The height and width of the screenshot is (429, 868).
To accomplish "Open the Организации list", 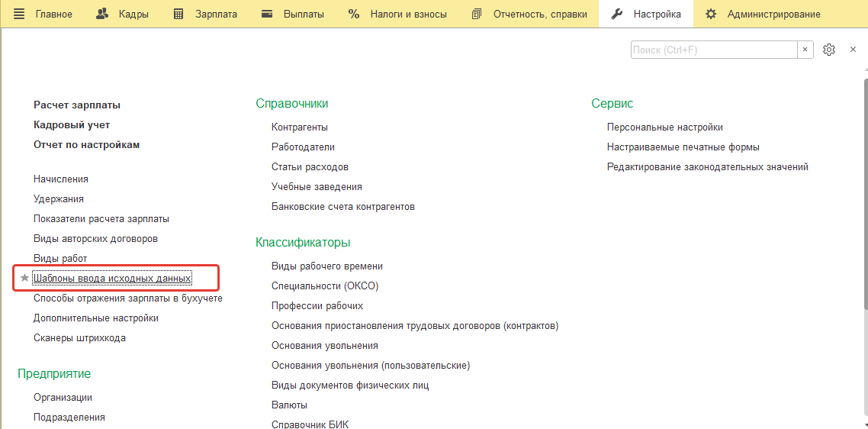I will coord(63,398).
